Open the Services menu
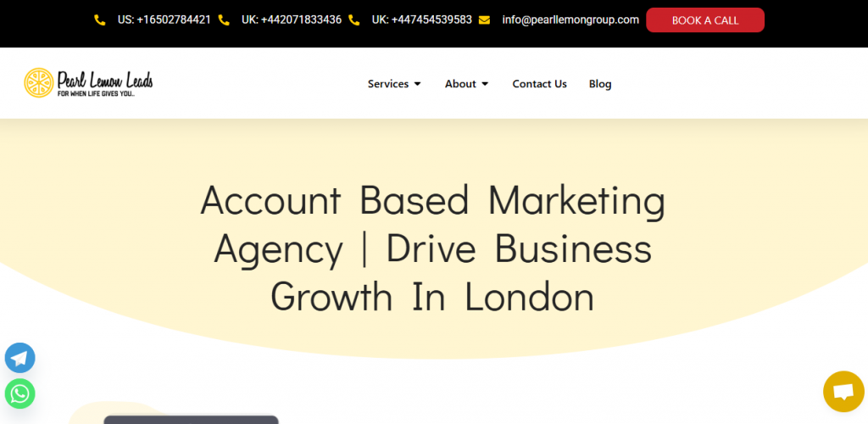 pyautogui.click(x=388, y=84)
